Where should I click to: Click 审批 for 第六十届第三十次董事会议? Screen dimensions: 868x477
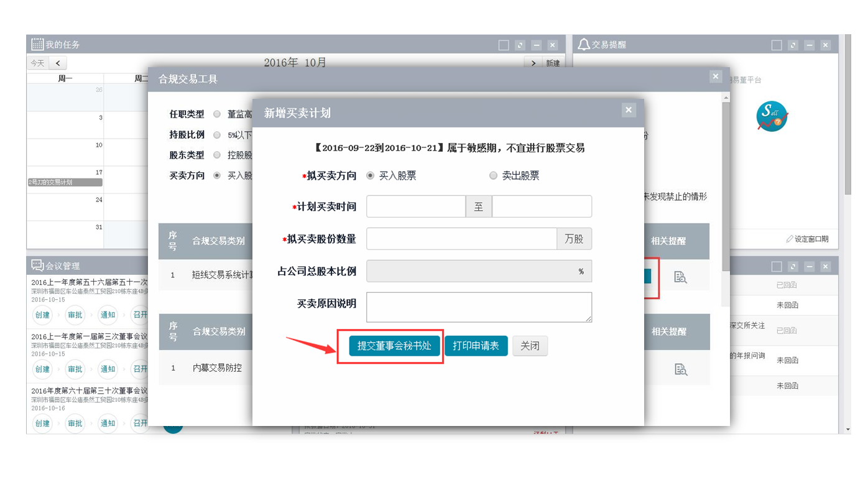click(x=75, y=423)
